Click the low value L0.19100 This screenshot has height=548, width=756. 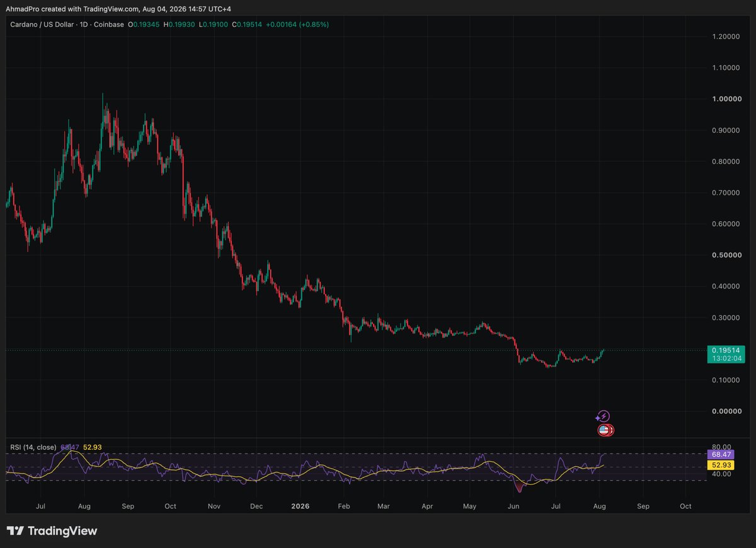[213, 24]
